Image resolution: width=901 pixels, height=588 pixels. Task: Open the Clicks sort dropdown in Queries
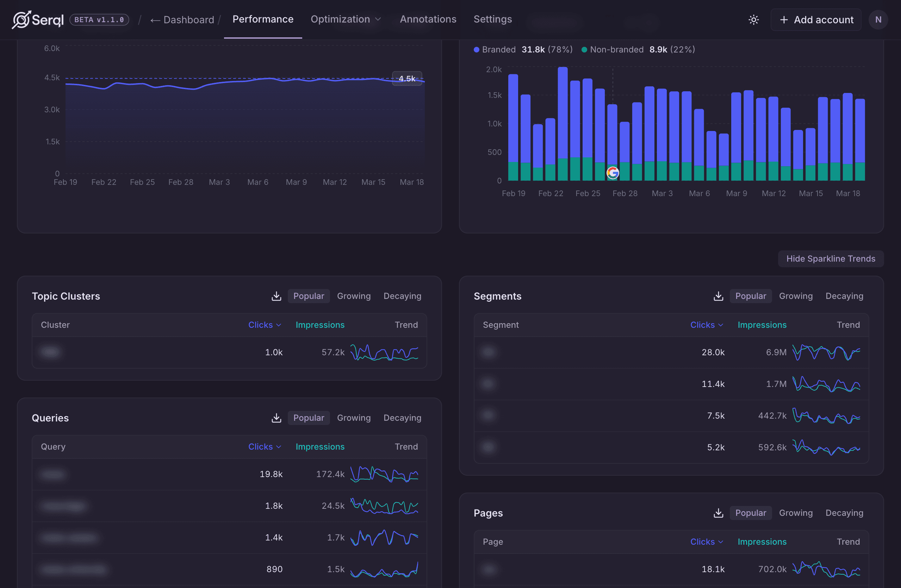tap(265, 446)
